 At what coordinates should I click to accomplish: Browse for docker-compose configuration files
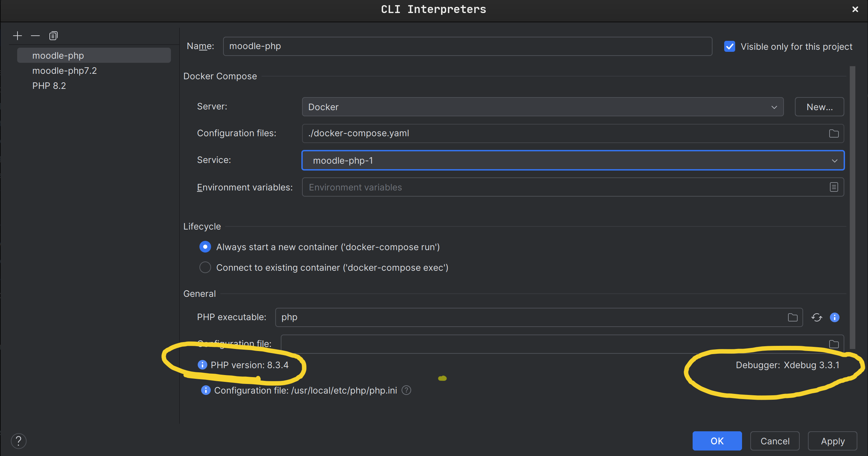(834, 133)
